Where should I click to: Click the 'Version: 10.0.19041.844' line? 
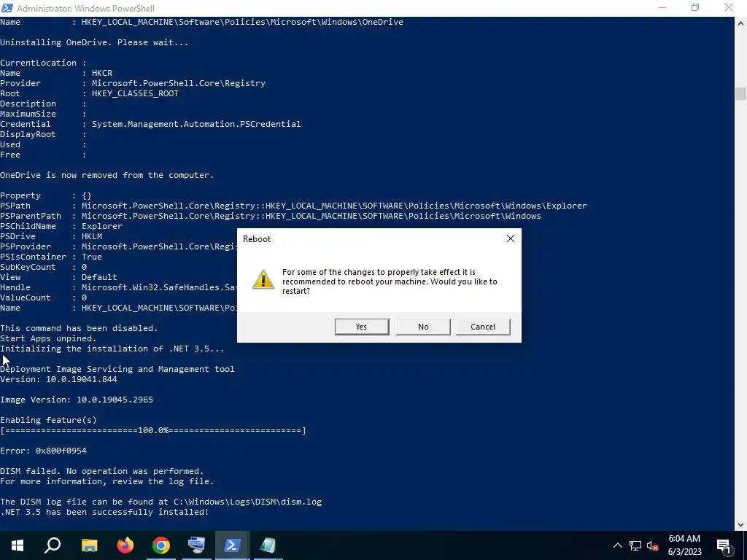pos(58,379)
